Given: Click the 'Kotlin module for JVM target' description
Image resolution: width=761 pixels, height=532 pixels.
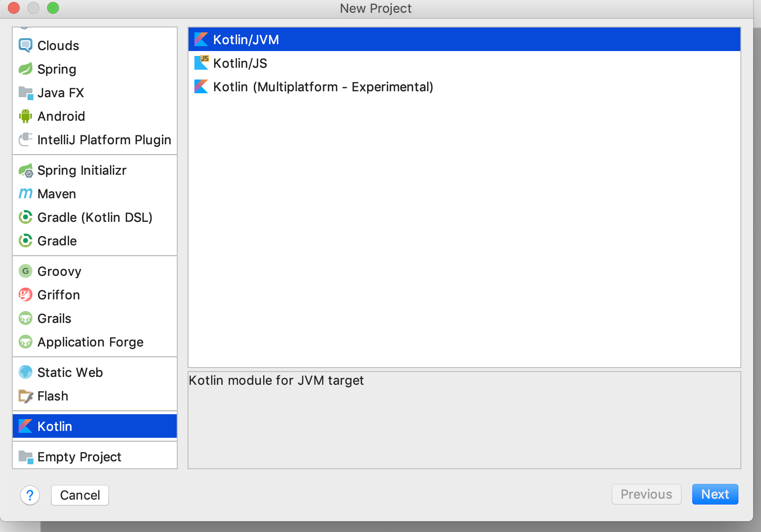Looking at the screenshot, I should pos(276,380).
